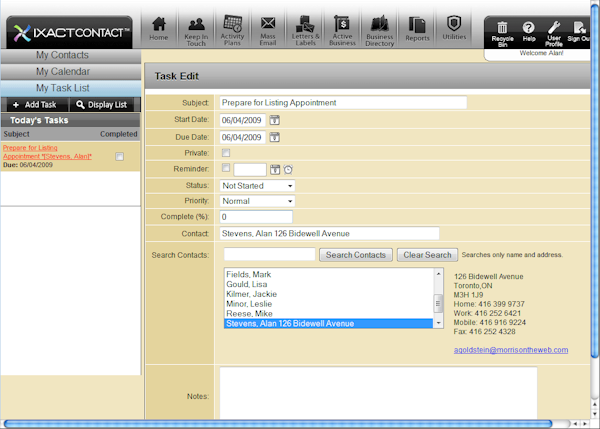This screenshot has width=600, height=429.
Task: Open Business Directory
Action: (x=380, y=31)
